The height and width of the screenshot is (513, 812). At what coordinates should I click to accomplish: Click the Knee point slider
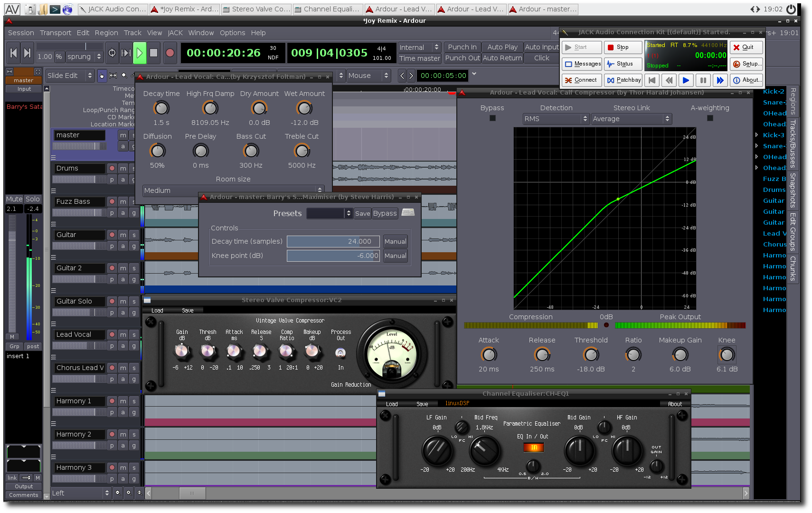tap(333, 256)
